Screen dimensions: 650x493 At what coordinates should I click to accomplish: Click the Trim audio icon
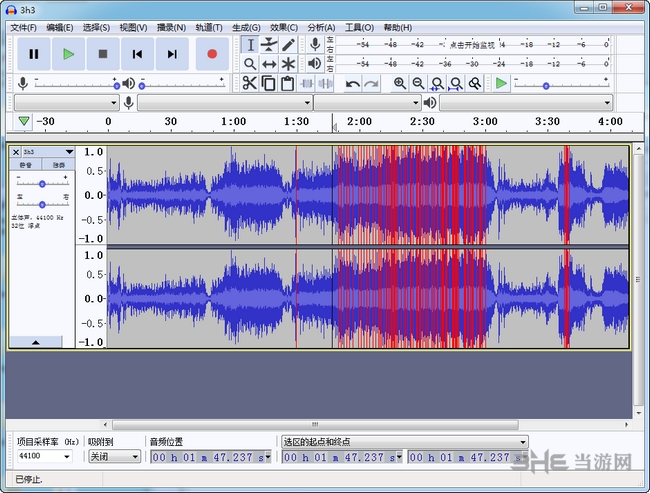coord(306,83)
